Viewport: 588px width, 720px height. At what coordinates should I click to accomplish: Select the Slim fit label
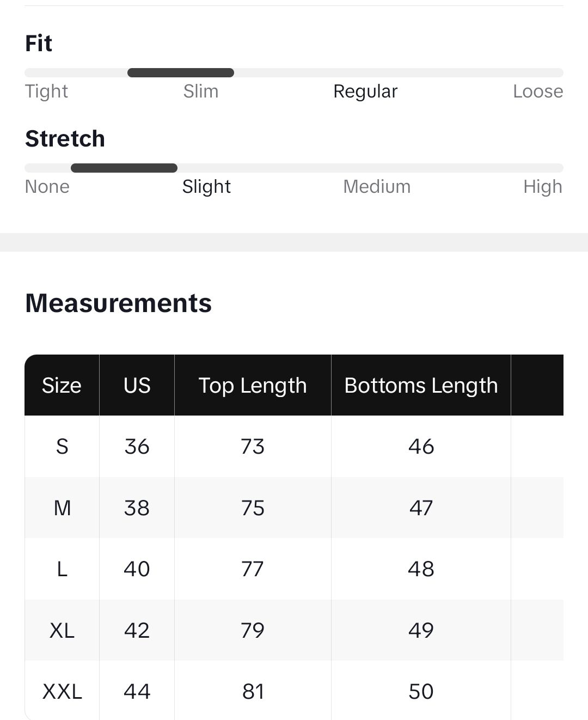pos(201,91)
